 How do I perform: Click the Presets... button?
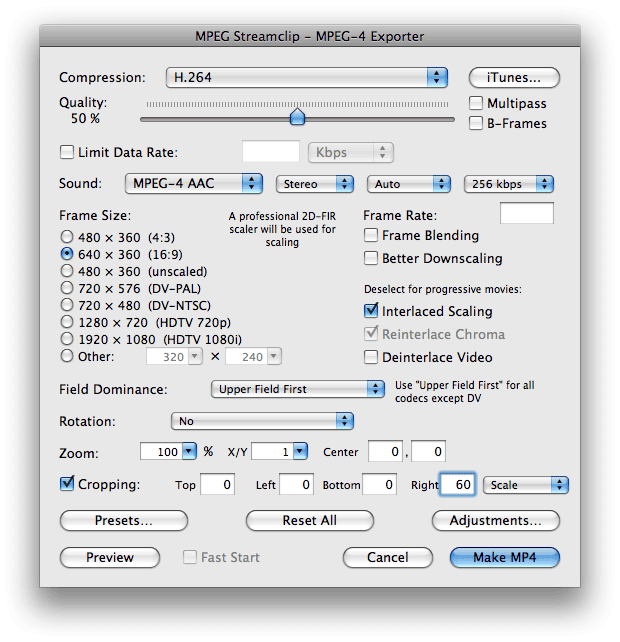pos(124,520)
